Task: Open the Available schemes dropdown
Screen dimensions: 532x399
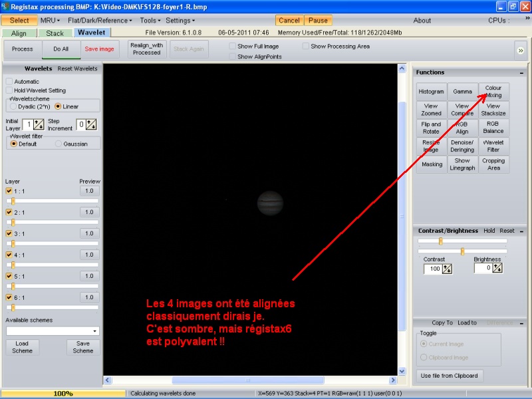Action: click(95, 329)
